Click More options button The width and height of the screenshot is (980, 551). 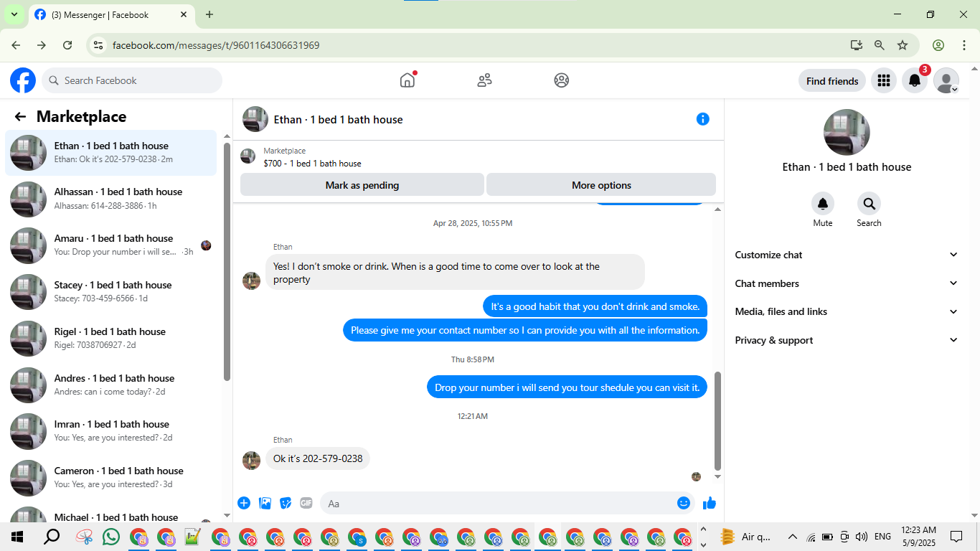pyautogui.click(x=601, y=185)
